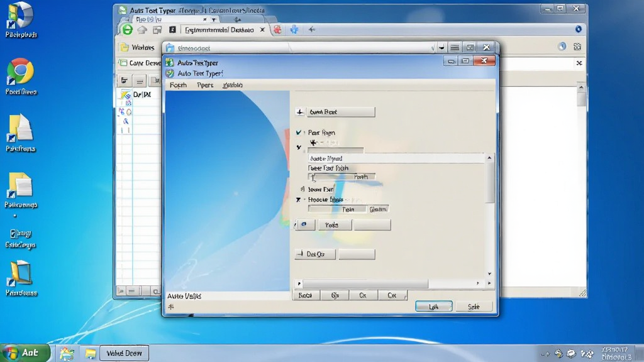This screenshot has height=362, width=644.
Task: Open the Ppers menu
Action: coord(205,85)
